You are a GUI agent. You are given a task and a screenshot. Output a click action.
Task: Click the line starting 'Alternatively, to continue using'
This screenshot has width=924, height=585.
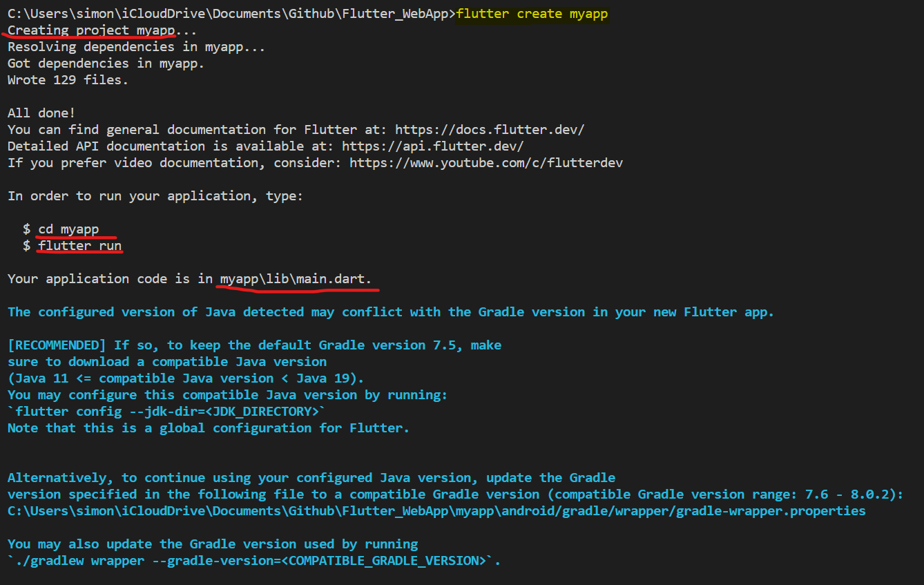[311, 478]
